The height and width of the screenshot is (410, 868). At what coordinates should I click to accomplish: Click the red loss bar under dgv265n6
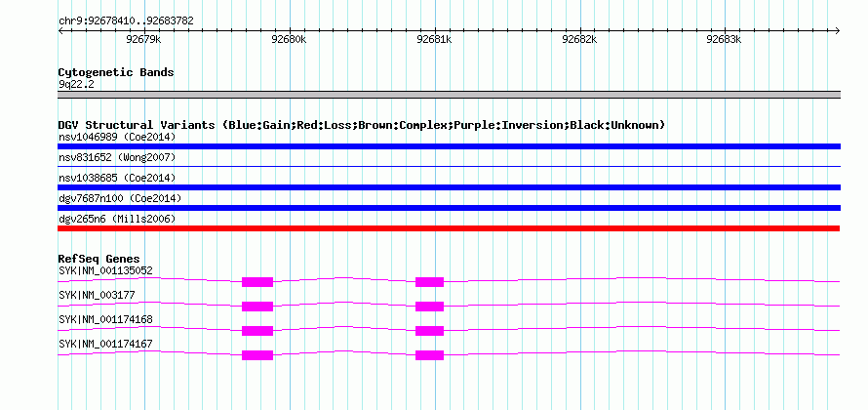449,228
